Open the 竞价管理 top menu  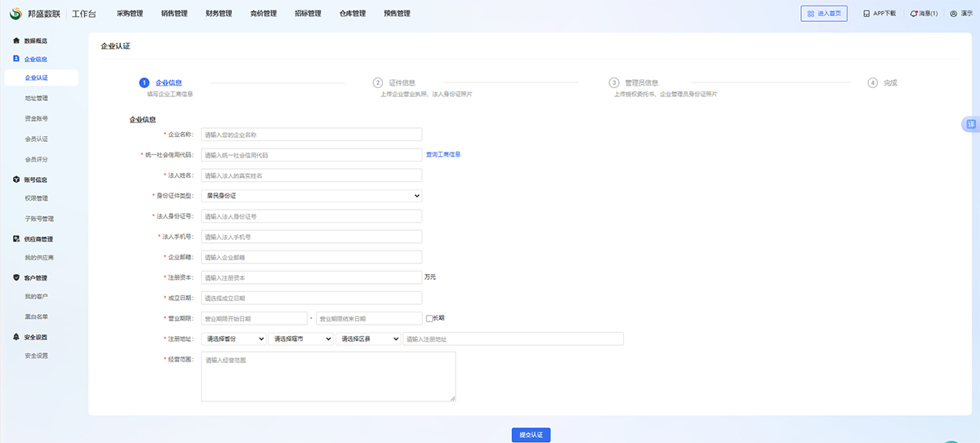[263, 14]
